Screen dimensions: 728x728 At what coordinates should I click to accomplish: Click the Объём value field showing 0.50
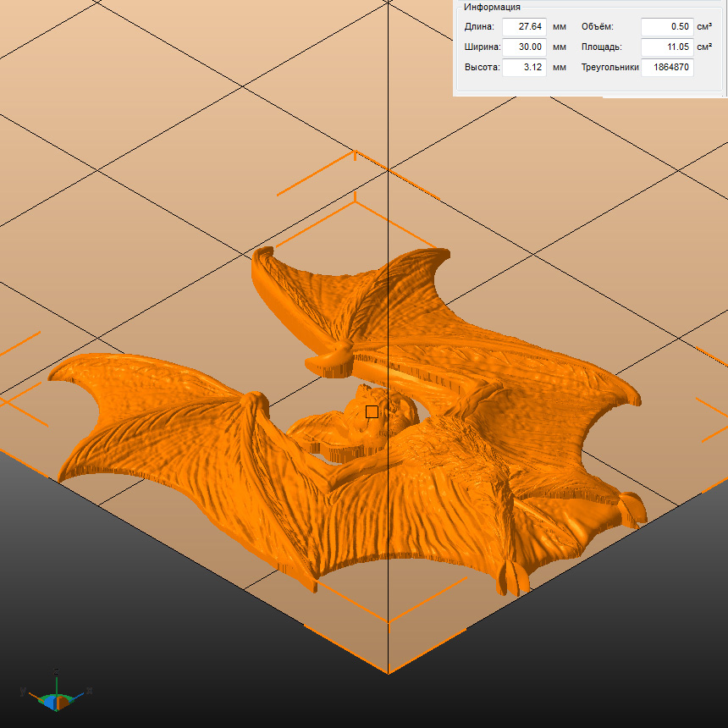tap(666, 27)
